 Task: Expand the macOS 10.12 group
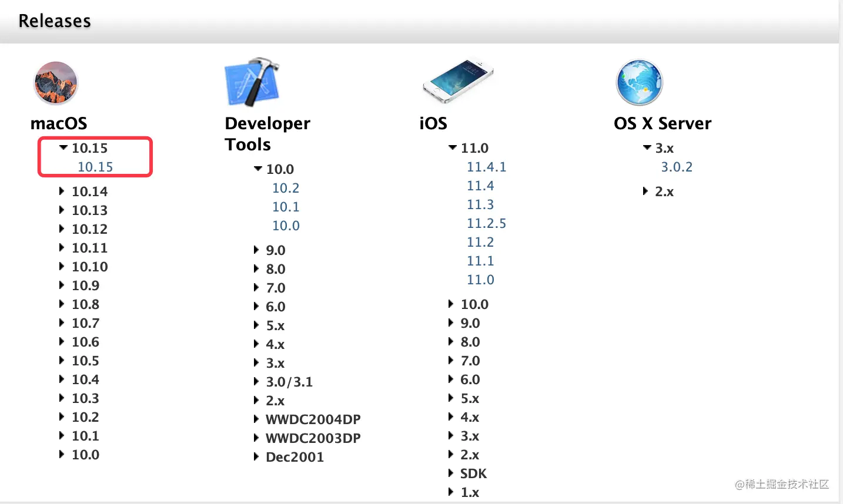(x=62, y=229)
